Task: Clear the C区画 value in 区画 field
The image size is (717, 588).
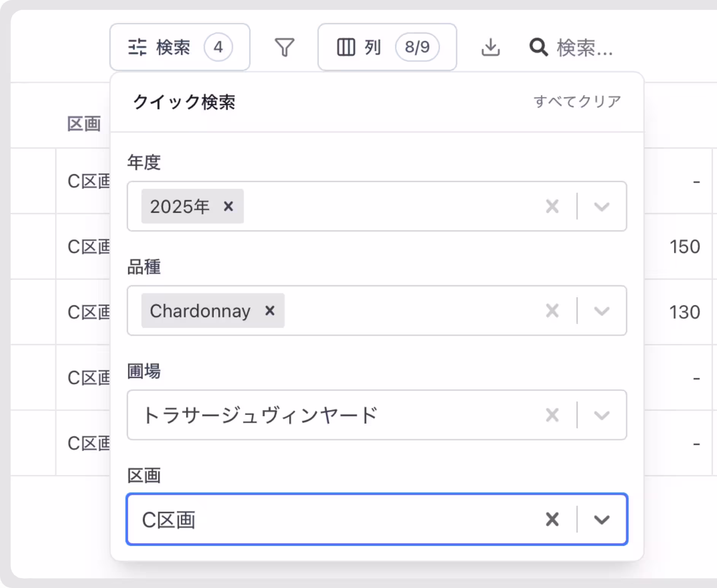Action: point(552,520)
